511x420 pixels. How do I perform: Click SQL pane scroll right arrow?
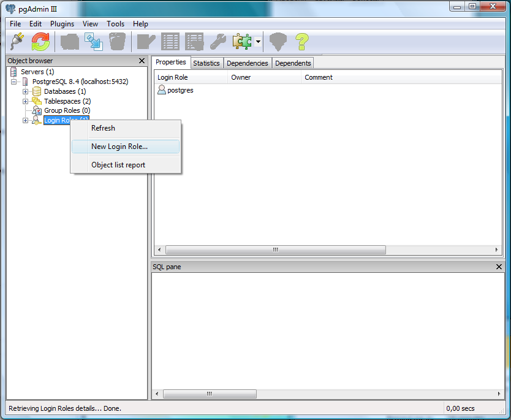[x=499, y=394]
